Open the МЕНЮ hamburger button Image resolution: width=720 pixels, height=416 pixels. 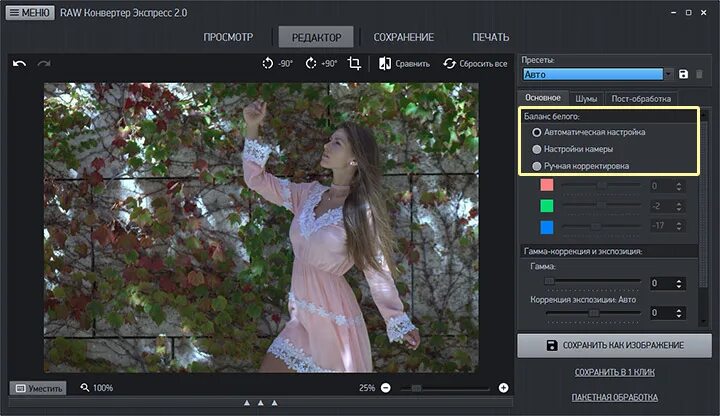point(30,13)
